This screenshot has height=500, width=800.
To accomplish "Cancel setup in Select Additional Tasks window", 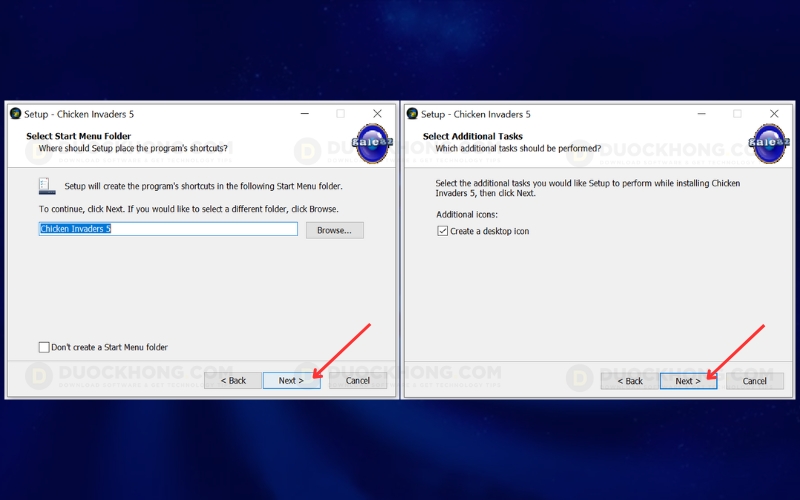I will coord(755,381).
